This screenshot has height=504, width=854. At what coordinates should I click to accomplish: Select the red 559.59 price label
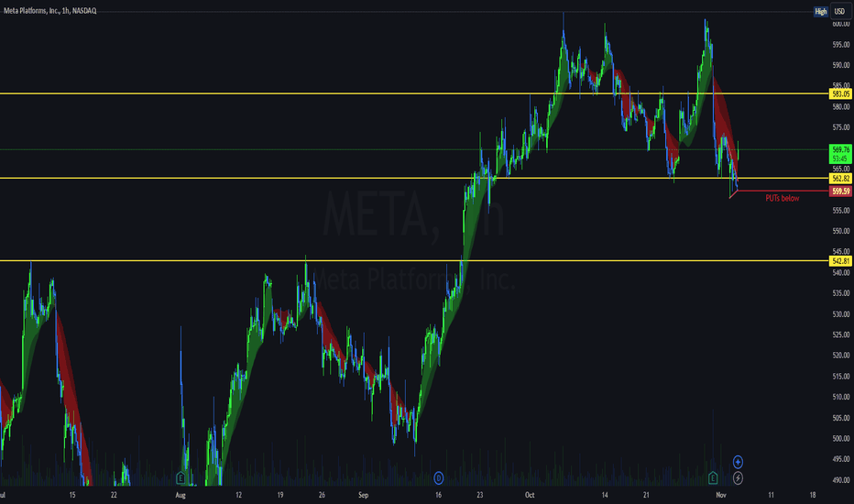coord(840,192)
